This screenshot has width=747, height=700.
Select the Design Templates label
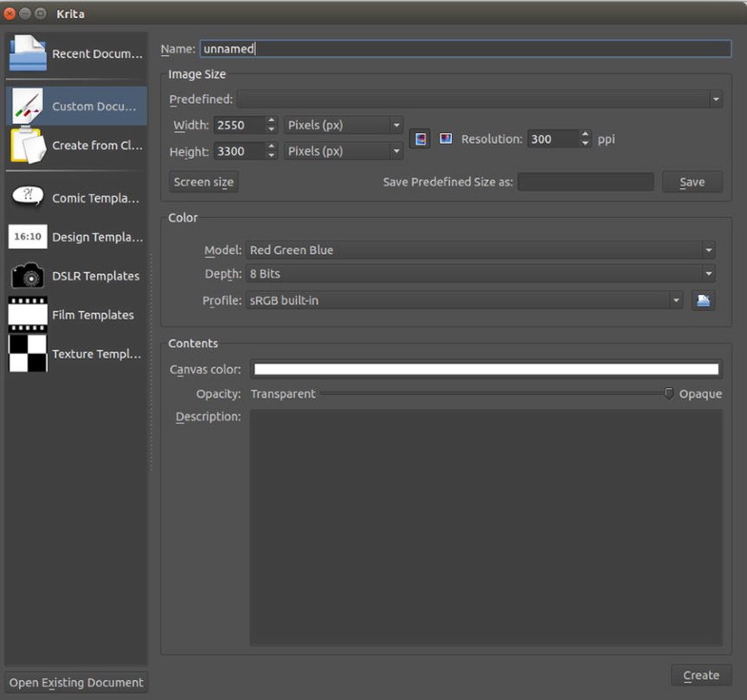(x=97, y=237)
